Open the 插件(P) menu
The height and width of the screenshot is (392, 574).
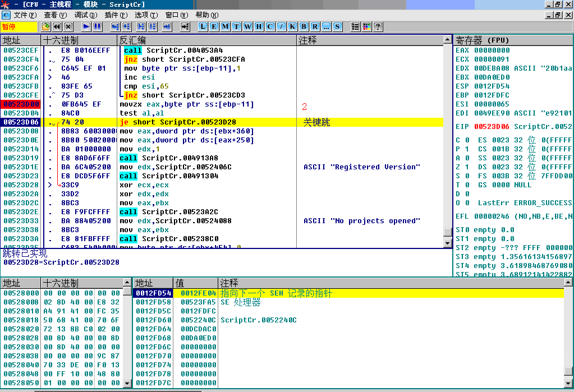click(116, 15)
